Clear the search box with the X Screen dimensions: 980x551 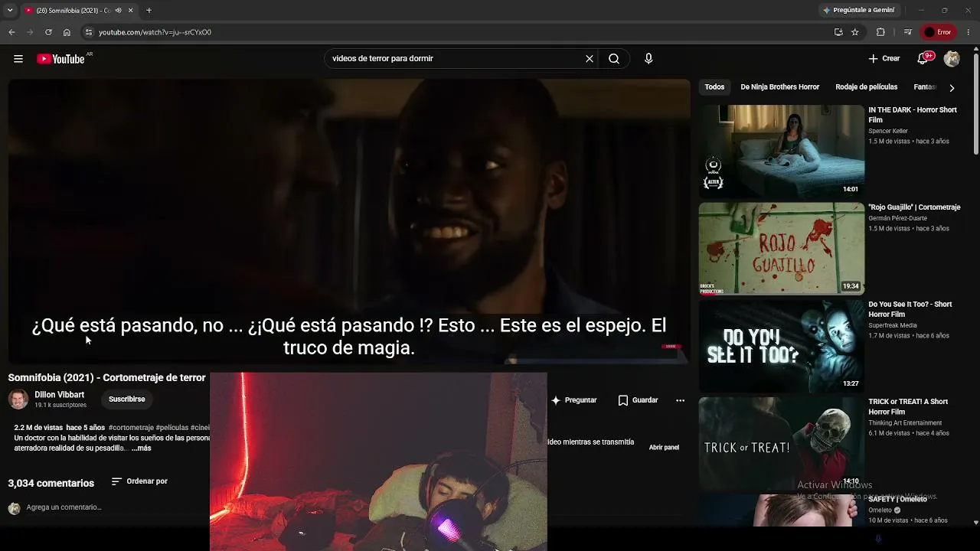tap(590, 59)
